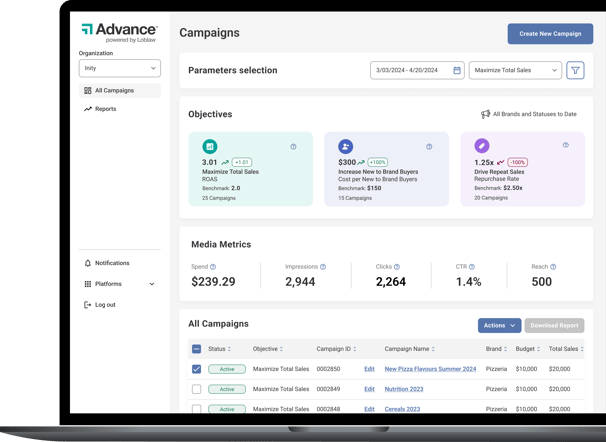Open Reach metric help tooltip

pos(553,267)
